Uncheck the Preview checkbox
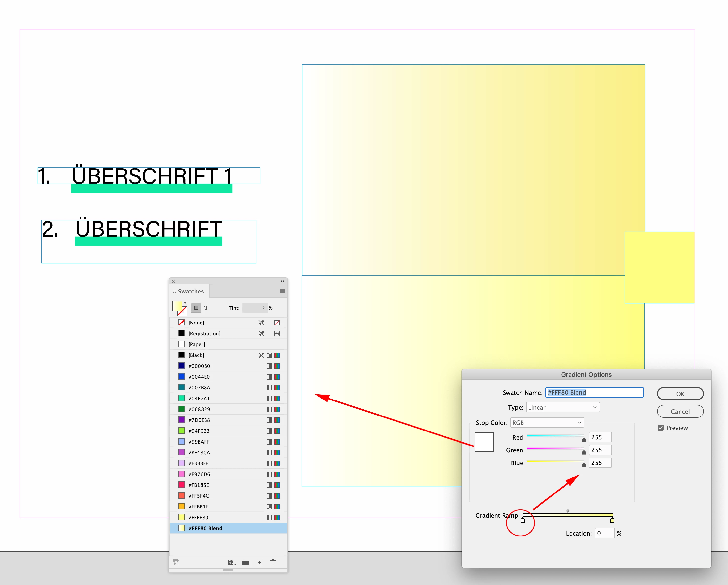This screenshot has width=728, height=585. (661, 428)
